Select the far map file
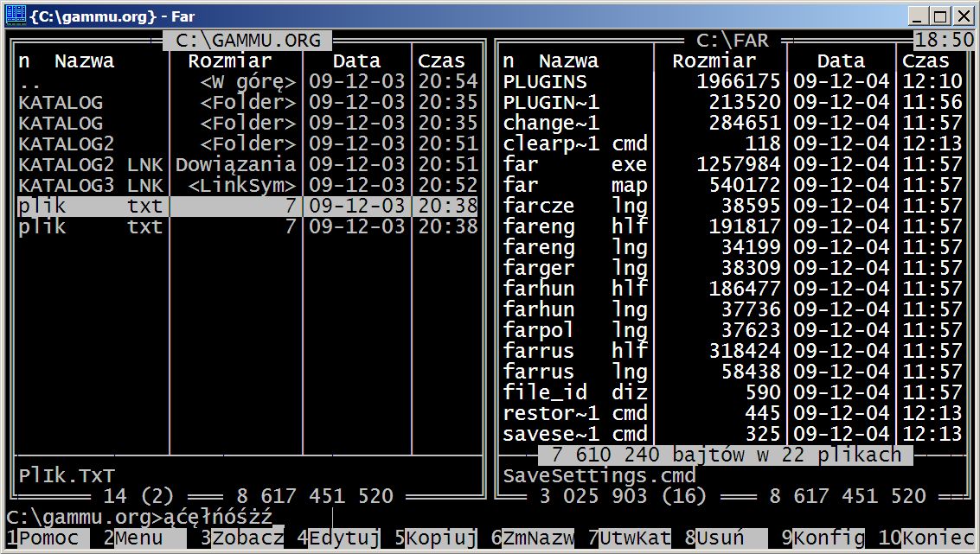 coord(733,186)
